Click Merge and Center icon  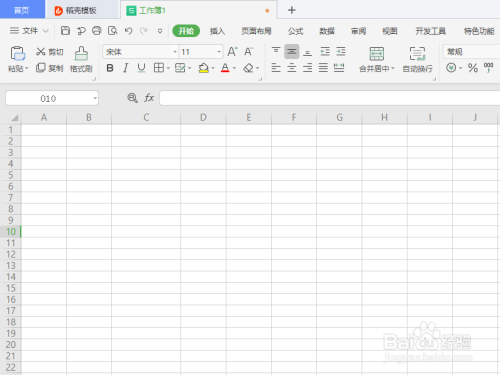(x=377, y=53)
